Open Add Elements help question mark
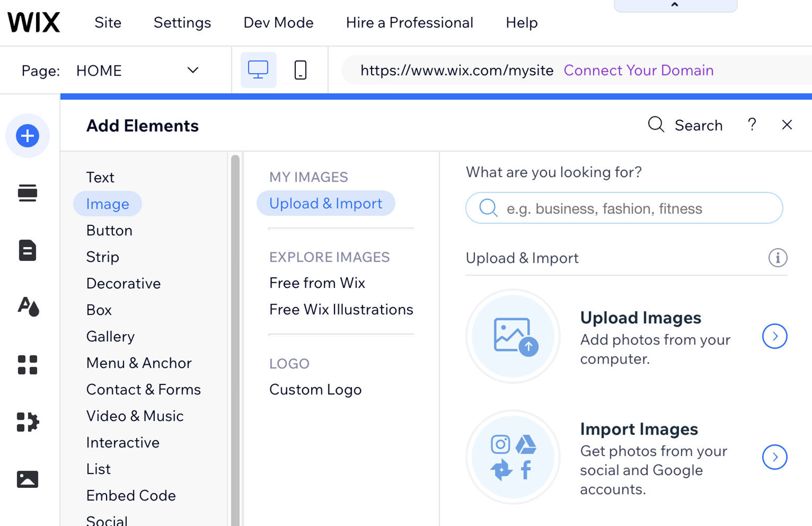This screenshot has height=526, width=812. click(752, 124)
